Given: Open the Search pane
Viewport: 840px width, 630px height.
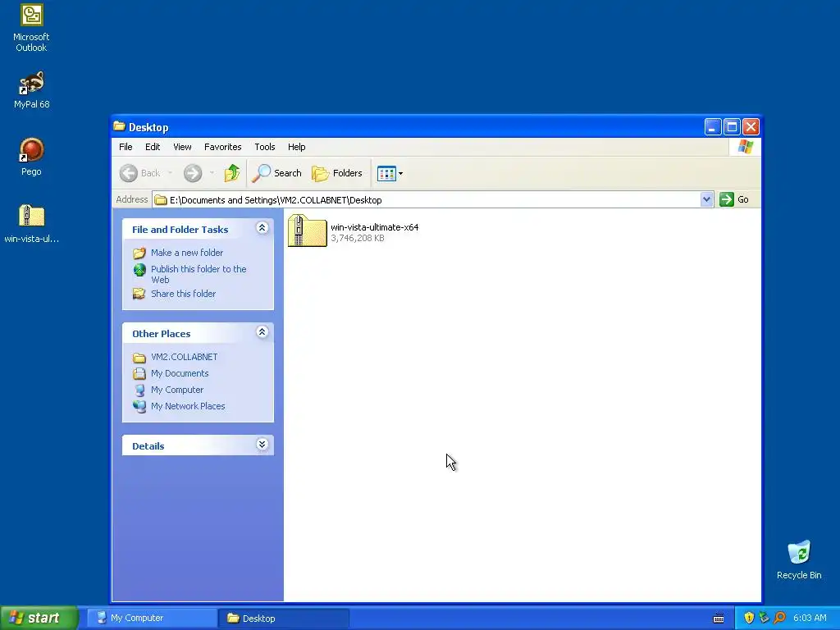Looking at the screenshot, I should 277,173.
